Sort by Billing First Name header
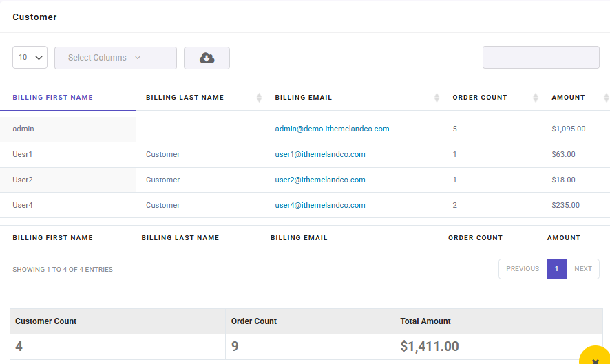This screenshot has height=364, width=610. pyautogui.click(x=52, y=98)
